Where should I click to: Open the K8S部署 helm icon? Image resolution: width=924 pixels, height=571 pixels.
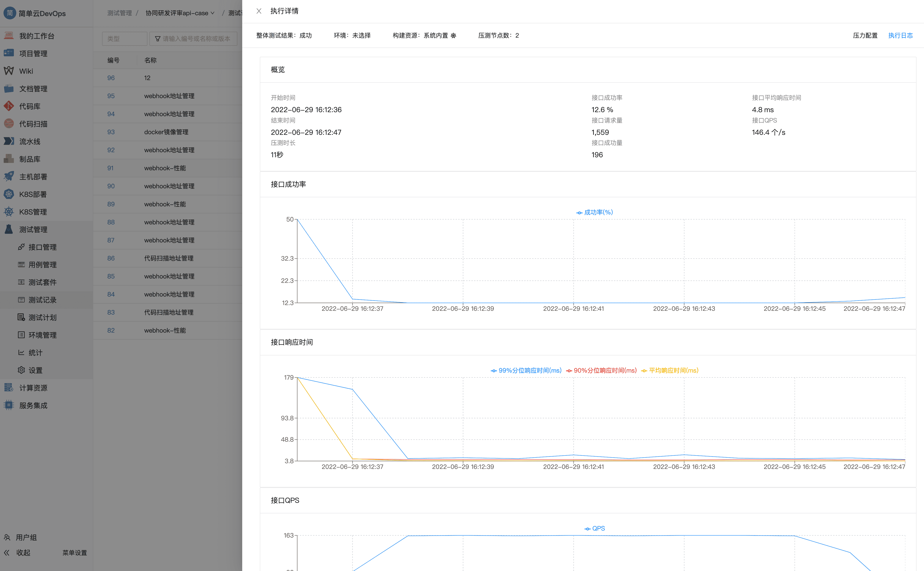click(9, 194)
